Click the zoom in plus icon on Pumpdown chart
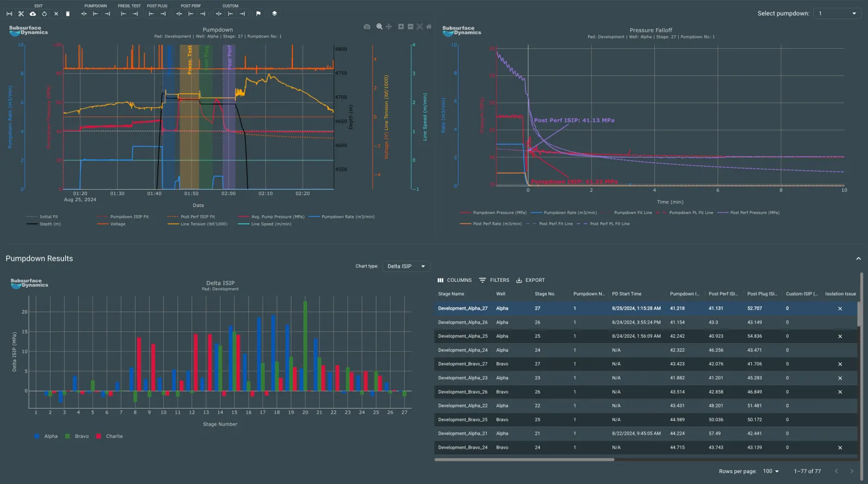Image resolution: width=868 pixels, height=484 pixels. click(401, 26)
